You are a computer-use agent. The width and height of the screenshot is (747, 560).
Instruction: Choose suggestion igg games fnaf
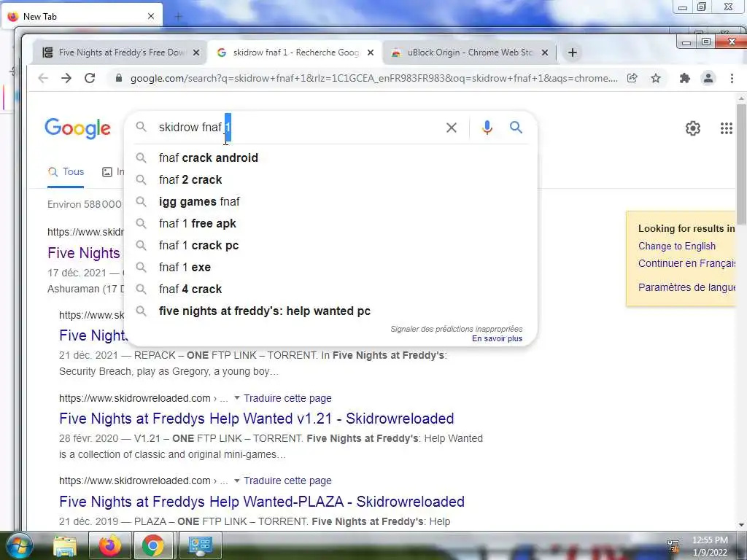coord(330,201)
